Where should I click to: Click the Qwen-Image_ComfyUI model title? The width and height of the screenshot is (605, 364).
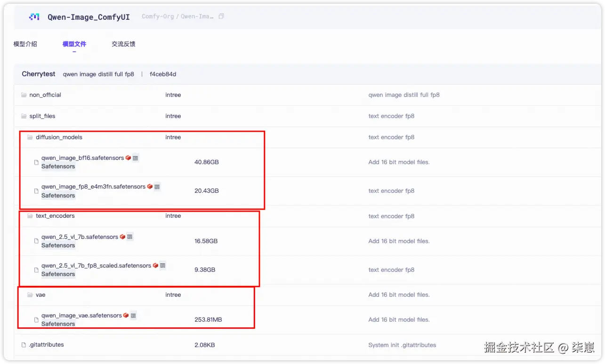pyautogui.click(x=88, y=17)
